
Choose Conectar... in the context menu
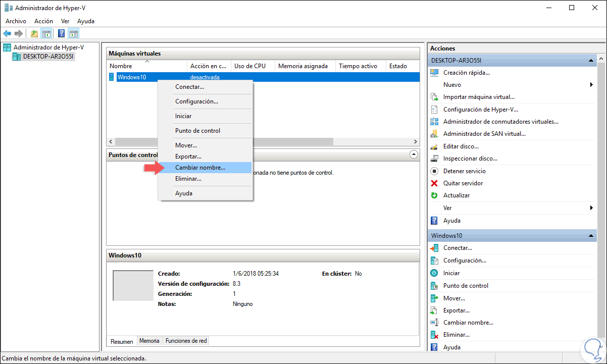206,87
